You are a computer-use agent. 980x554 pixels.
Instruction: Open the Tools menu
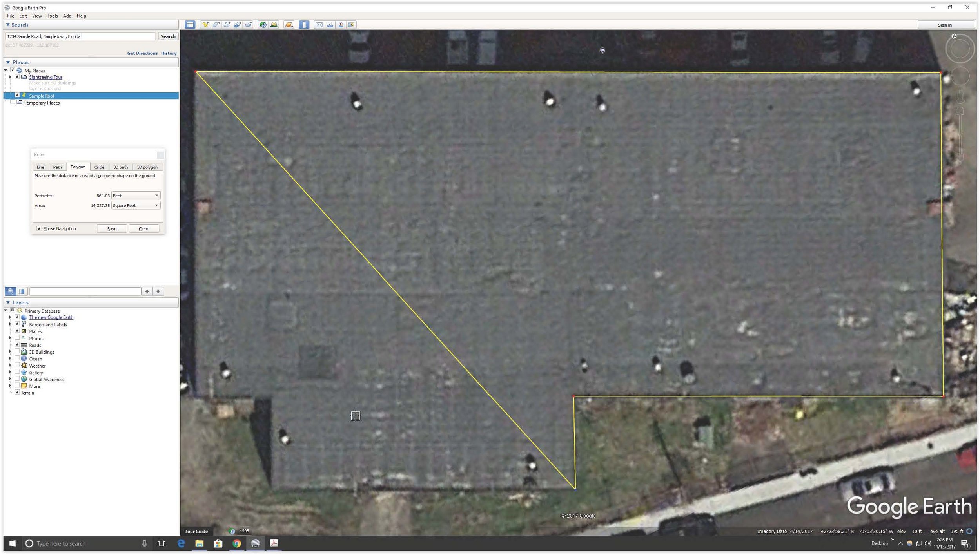pyautogui.click(x=52, y=16)
